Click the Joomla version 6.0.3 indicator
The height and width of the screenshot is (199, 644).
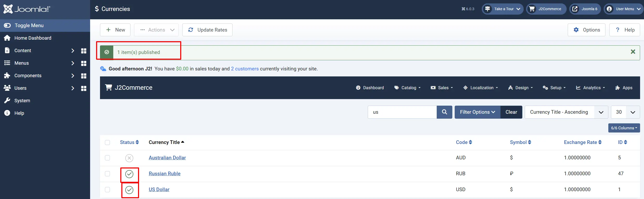coord(468,9)
